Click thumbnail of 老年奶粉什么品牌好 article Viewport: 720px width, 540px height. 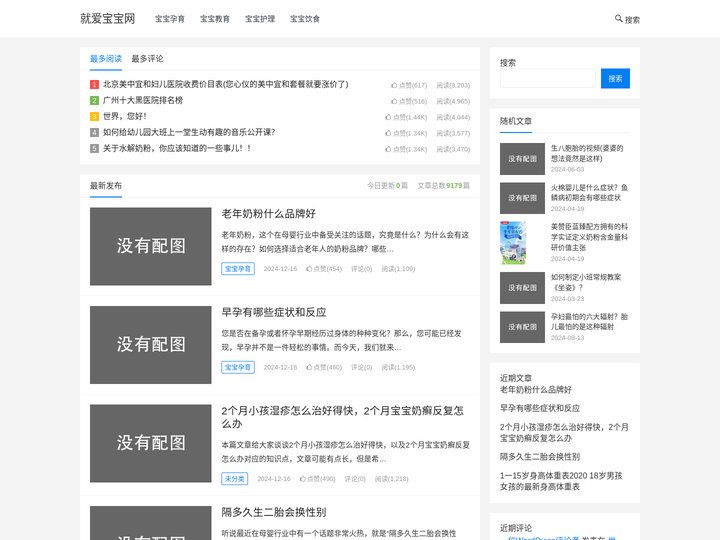151,246
